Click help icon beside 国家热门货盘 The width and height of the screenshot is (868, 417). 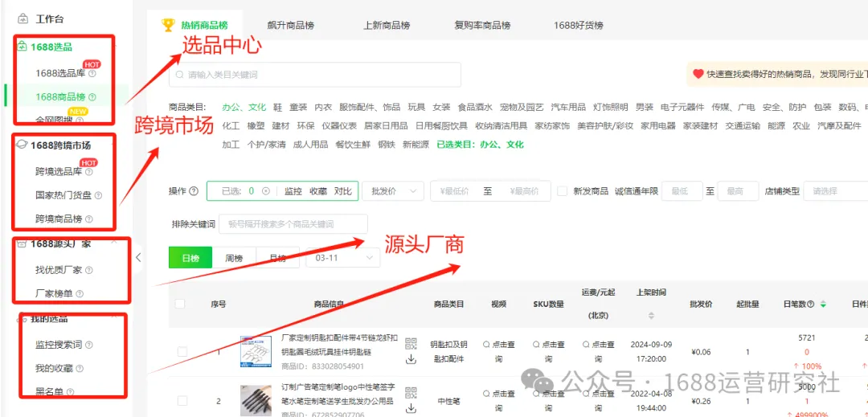point(98,195)
